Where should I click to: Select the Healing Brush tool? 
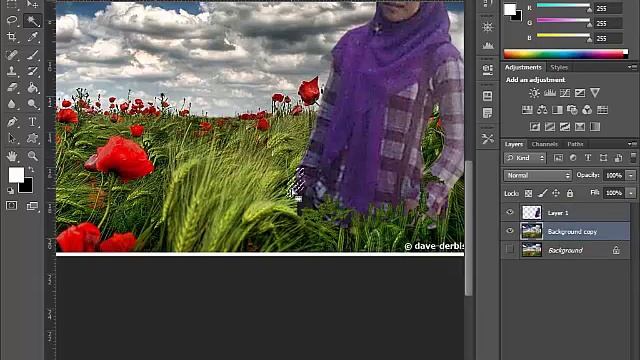point(11,54)
